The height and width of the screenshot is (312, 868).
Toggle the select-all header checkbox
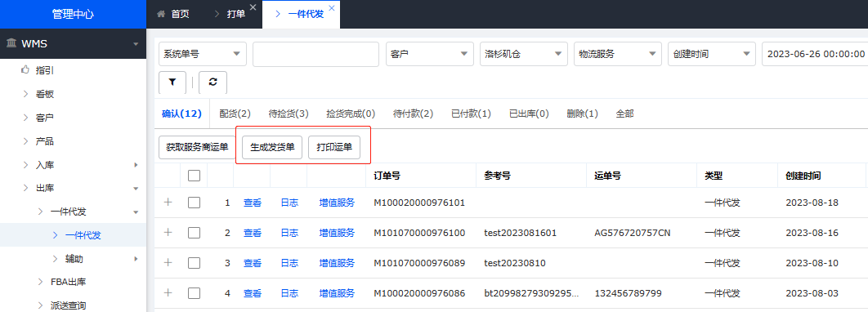(194, 176)
